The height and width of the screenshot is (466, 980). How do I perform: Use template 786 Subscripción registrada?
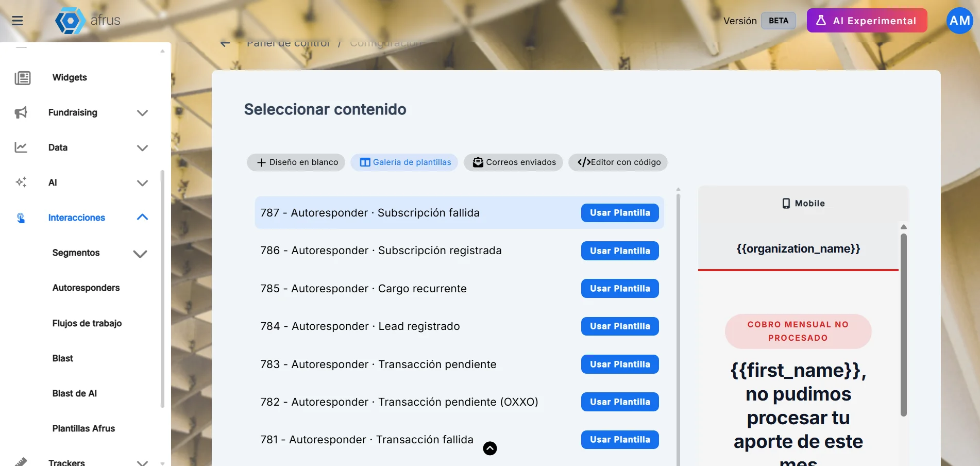tap(620, 251)
